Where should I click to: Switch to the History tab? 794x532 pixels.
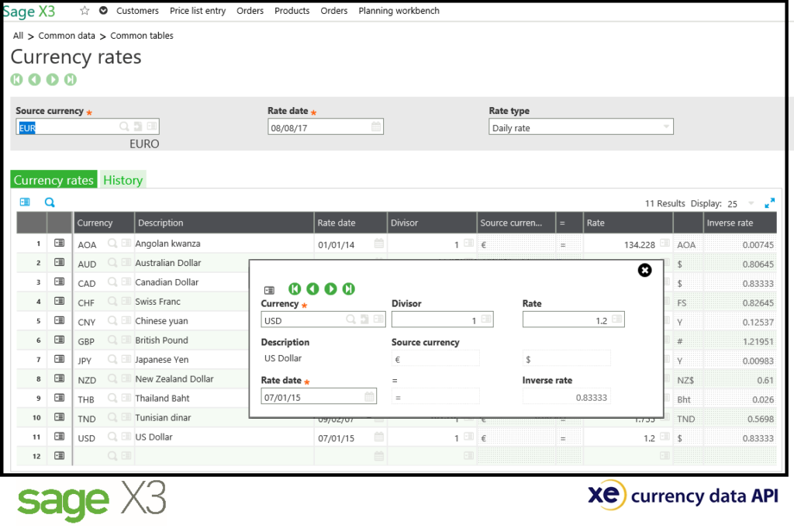click(123, 180)
